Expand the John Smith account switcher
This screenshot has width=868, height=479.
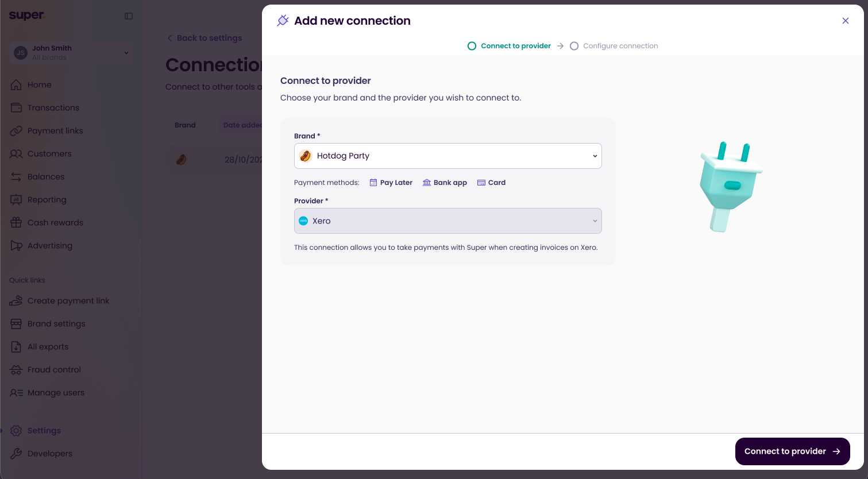point(71,53)
